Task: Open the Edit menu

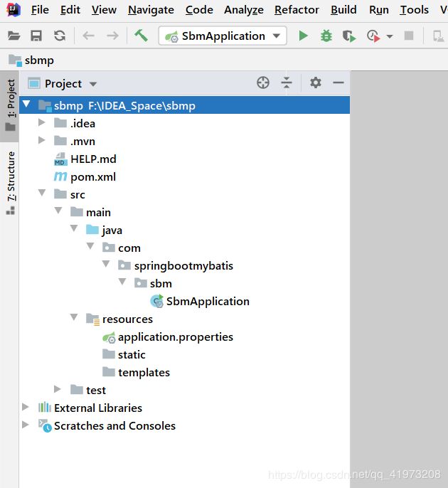Action: (x=70, y=10)
